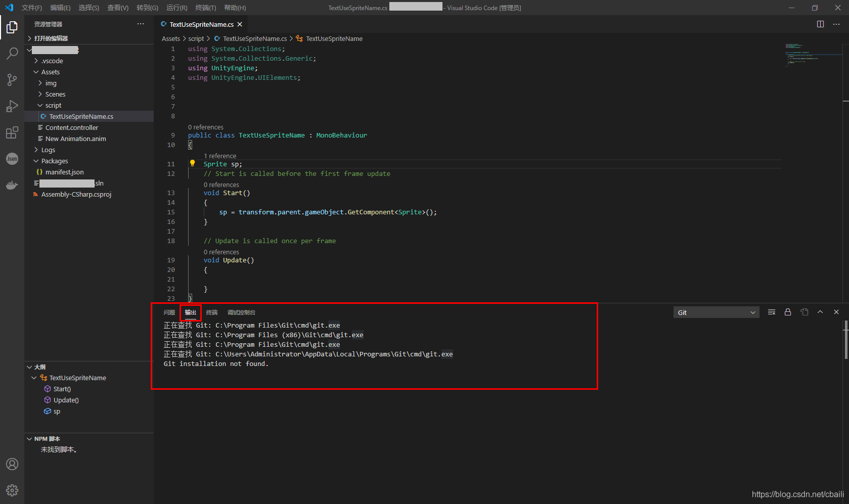Select TextUseSpriteName.cs in file explorer
This screenshot has height=504, width=849.
click(89, 116)
